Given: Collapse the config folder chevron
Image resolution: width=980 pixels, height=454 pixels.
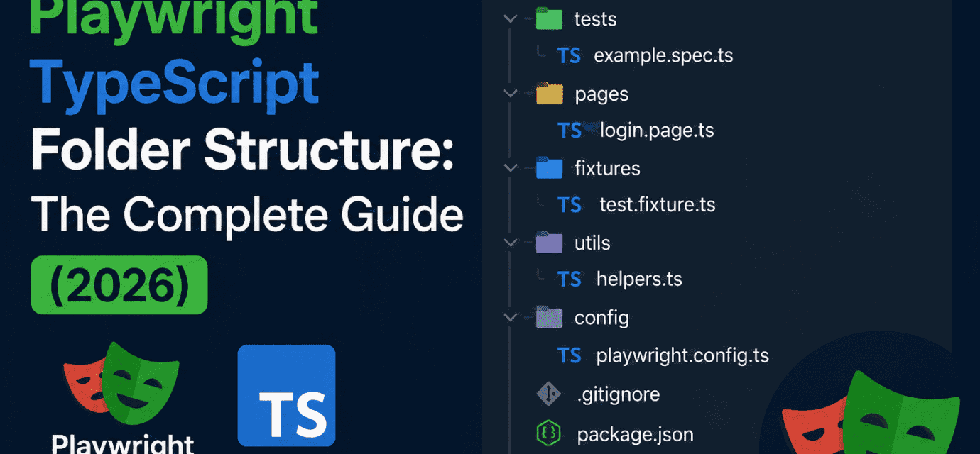Looking at the screenshot, I should pyautogui.click(x=510, y=317).
